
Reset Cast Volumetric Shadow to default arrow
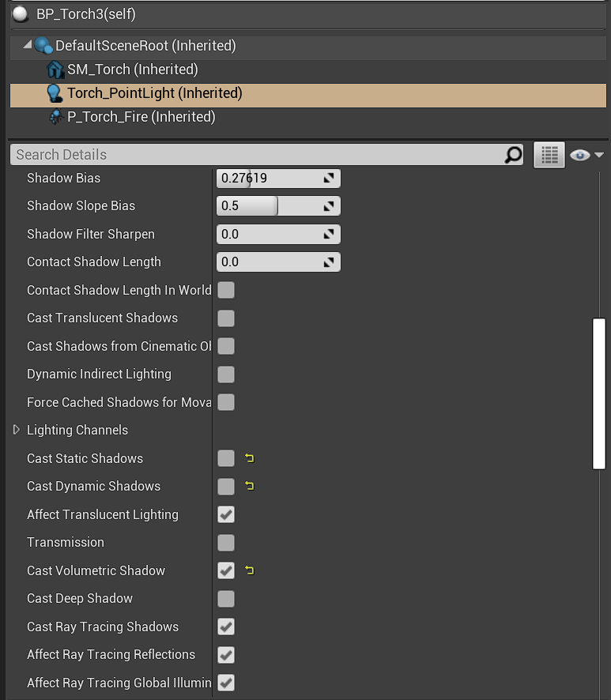click(x=250, y=570)
